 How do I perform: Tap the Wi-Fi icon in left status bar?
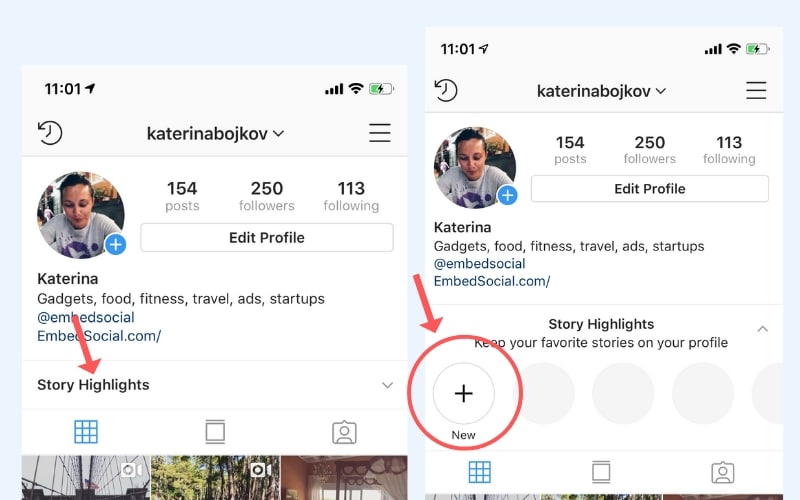[x=356, y=89]
